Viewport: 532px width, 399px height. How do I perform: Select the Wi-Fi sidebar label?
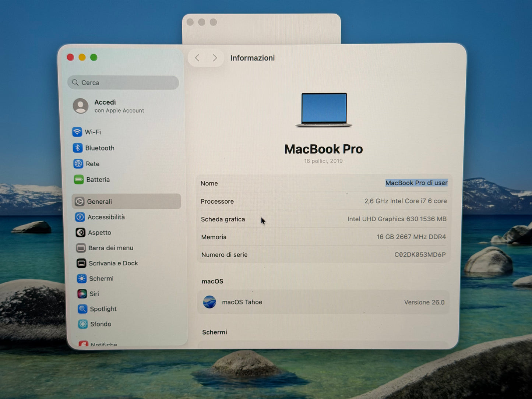click(93, 132)
